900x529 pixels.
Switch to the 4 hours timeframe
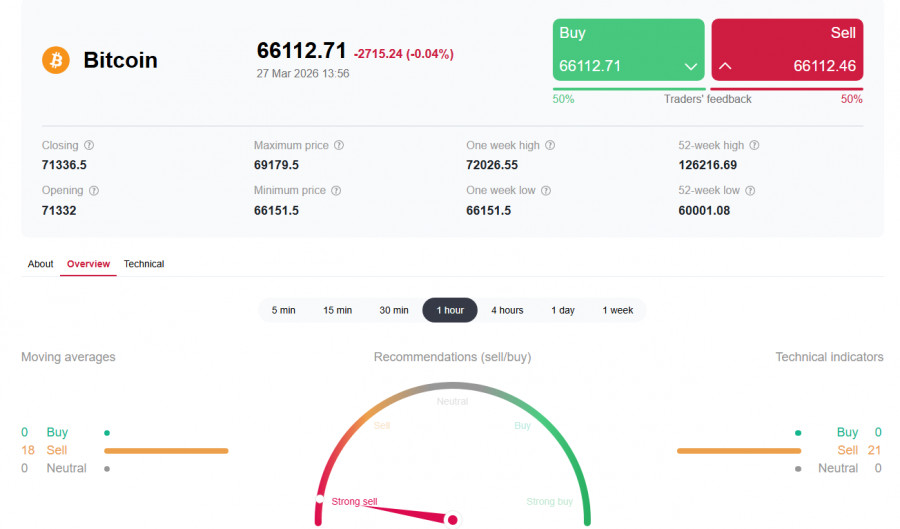tap(507, 310)
